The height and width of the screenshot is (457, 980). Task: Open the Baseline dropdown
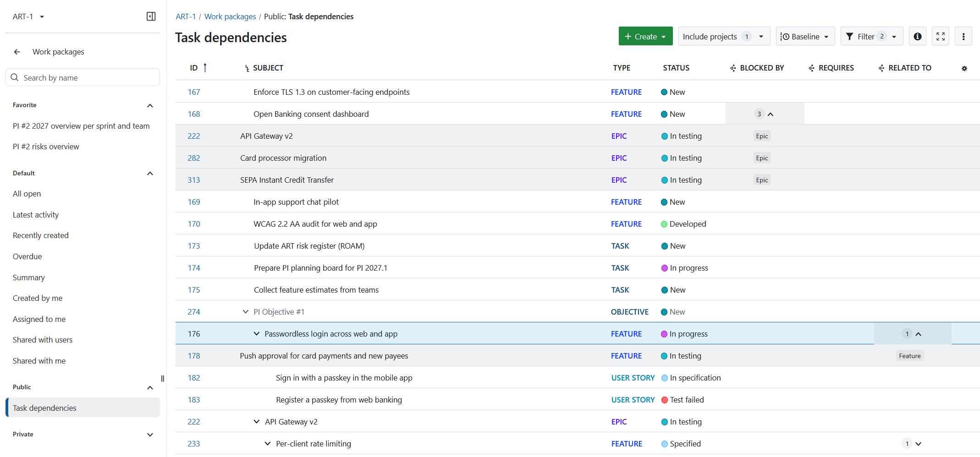(x=805, y=36)
